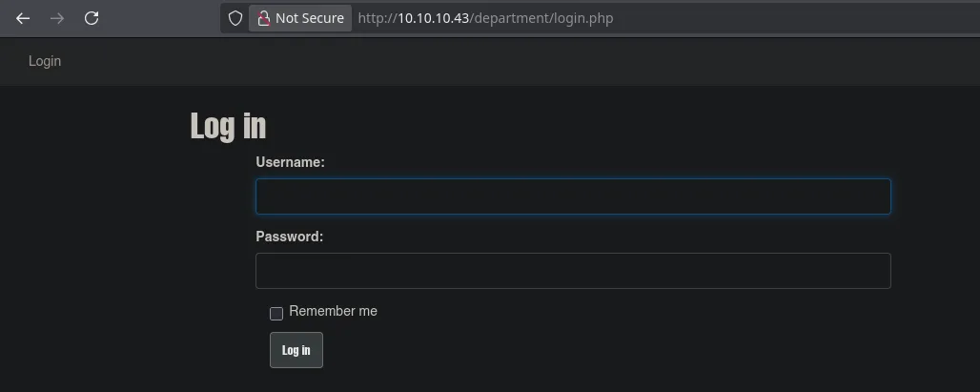Click the "Password:" field label
980x392 pixels.
289,236
